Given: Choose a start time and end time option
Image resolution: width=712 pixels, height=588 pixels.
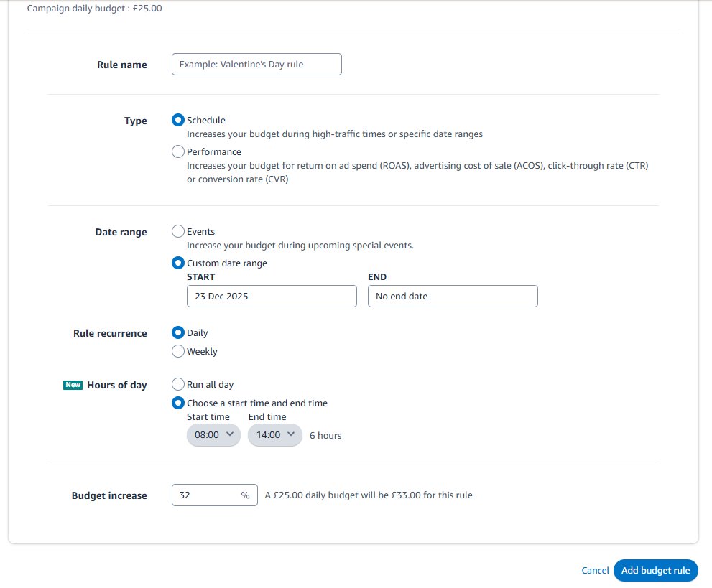Looking at the screenshot, I should pyautogui.click(x=177, y=403).
